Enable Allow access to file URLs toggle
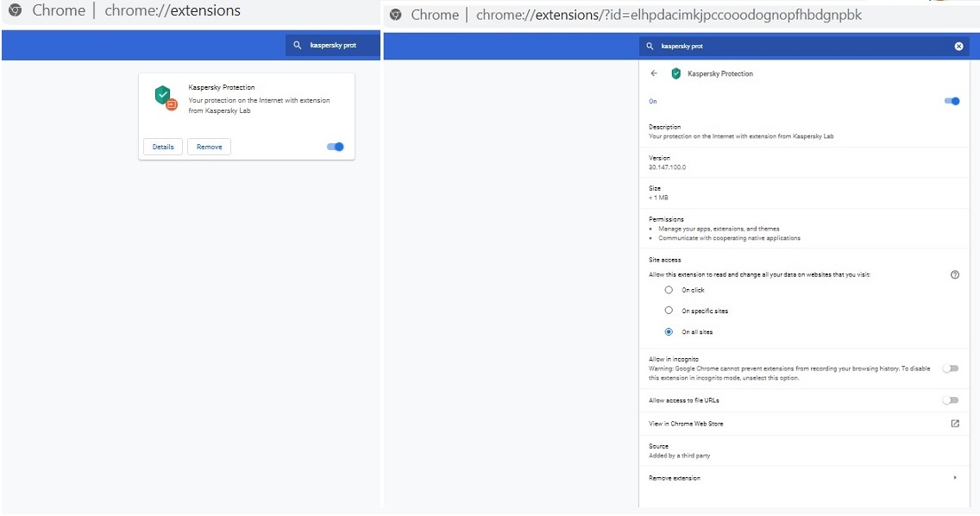This screenshot has height=516, width=980. (951, 400)
